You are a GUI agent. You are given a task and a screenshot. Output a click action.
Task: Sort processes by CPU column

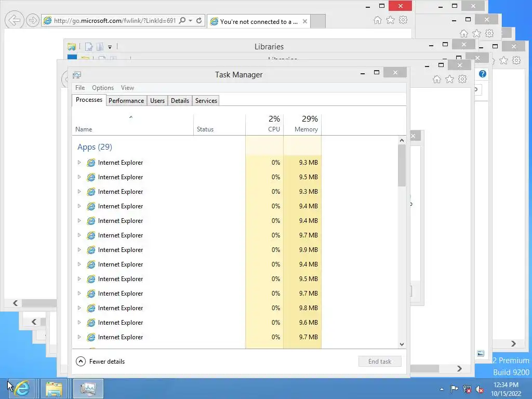coord(264,125)
